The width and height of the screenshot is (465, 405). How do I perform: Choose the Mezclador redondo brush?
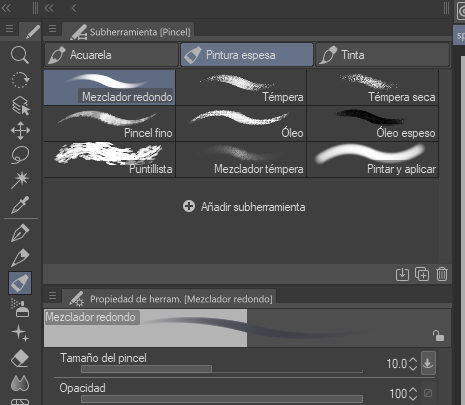coord(110,87)
